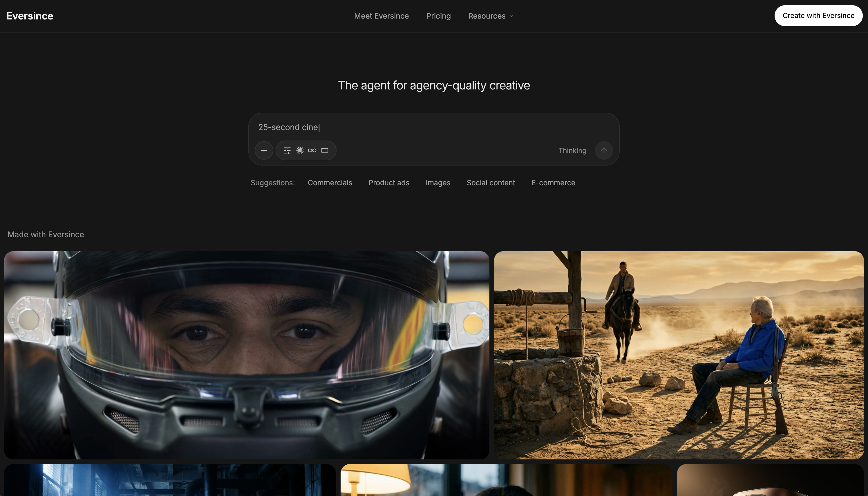
Task: Select the aspect ratio rectangle icon
Action: click(325, 150)
